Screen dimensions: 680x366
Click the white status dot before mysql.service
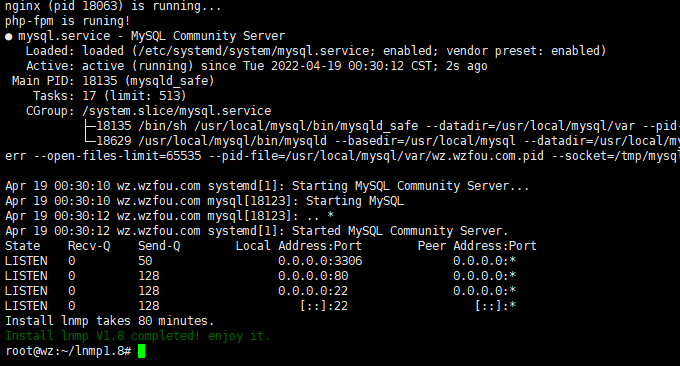(9, 37)
